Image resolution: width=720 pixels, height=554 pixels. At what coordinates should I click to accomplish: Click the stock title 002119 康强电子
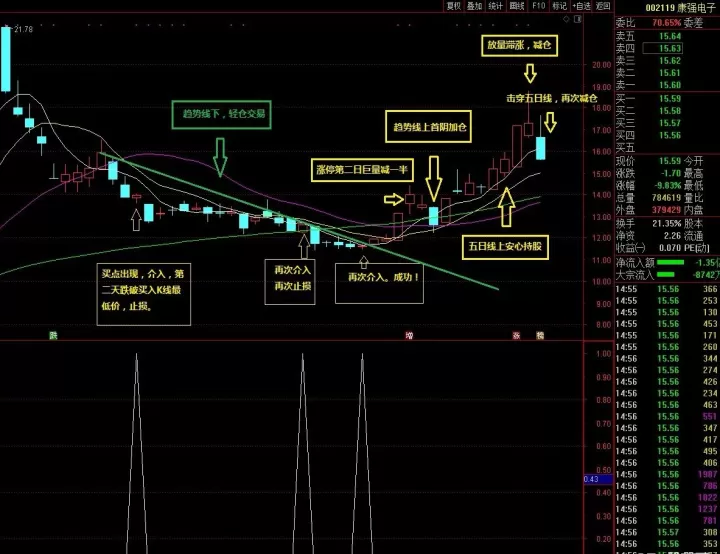(681, 8)
